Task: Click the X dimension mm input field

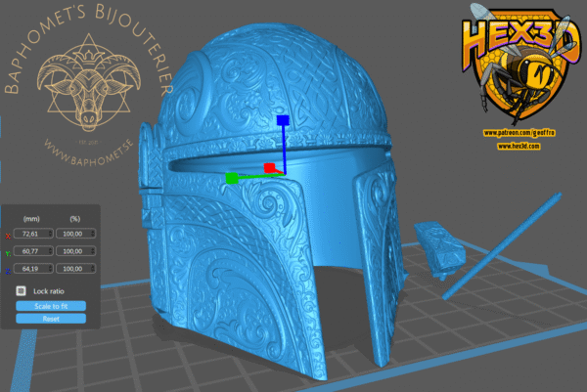Action: (x=33, y=235)
